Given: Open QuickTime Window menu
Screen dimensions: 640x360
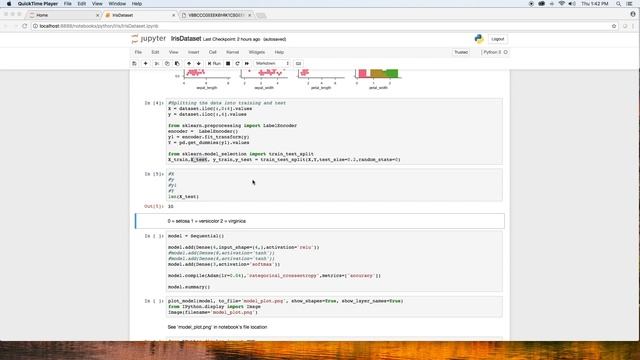Looking at the screenshot, I should [x=117, y=4].
